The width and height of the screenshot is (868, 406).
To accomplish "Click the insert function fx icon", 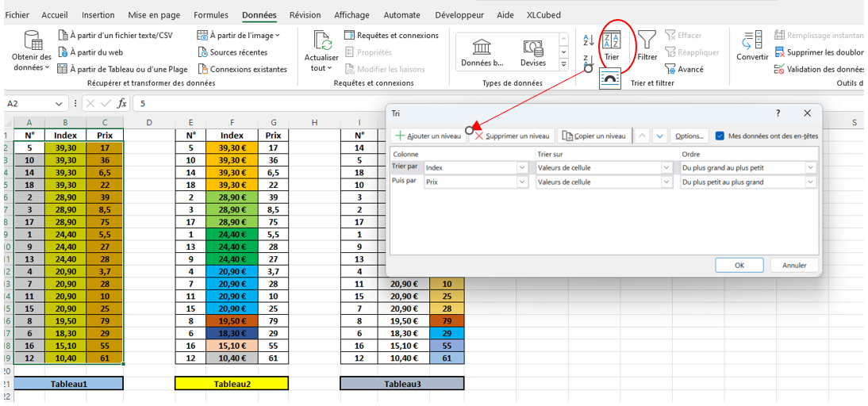I will click(x=122, y=103).
